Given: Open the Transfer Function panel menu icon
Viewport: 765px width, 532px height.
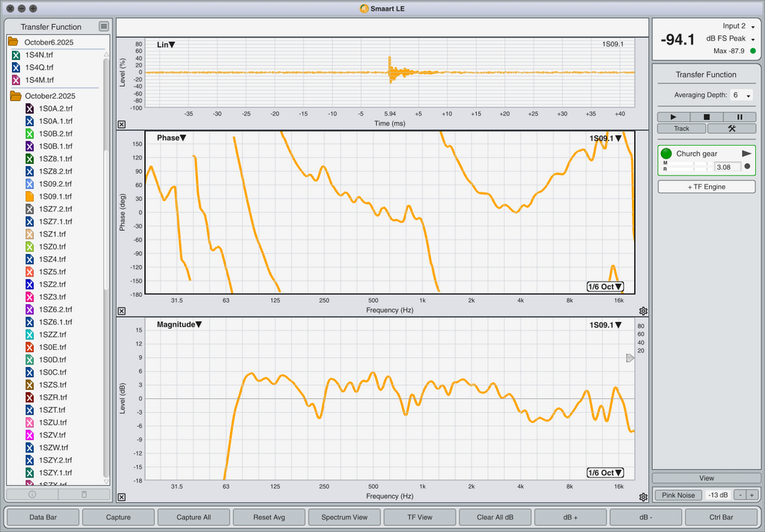Looking at the screenshot, I should tap(104, 27).
